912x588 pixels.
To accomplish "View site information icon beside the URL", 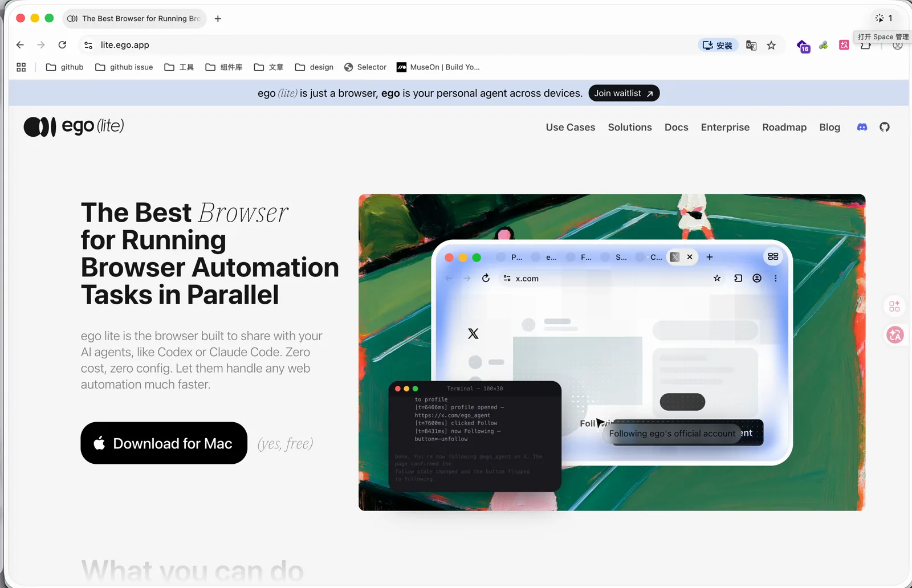I will click(x=88, y=45).
